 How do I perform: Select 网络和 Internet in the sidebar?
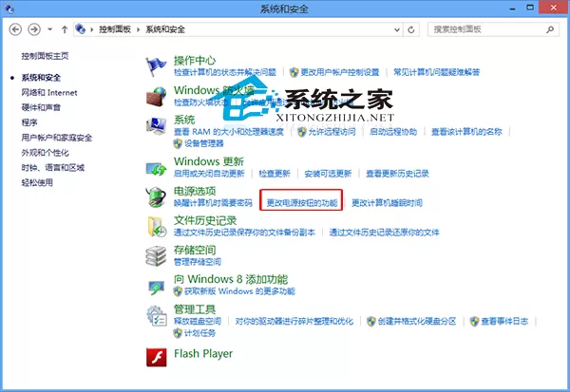49,93
